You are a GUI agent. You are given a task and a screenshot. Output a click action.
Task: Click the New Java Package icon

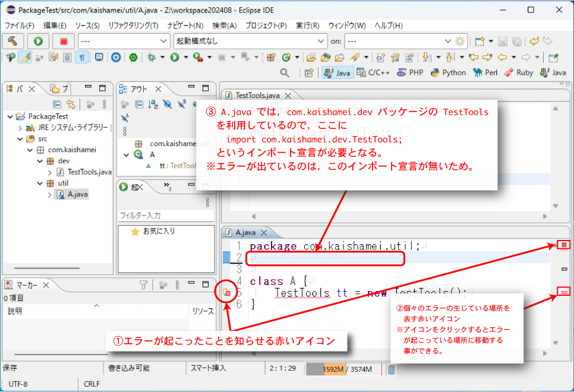point(271,57)
